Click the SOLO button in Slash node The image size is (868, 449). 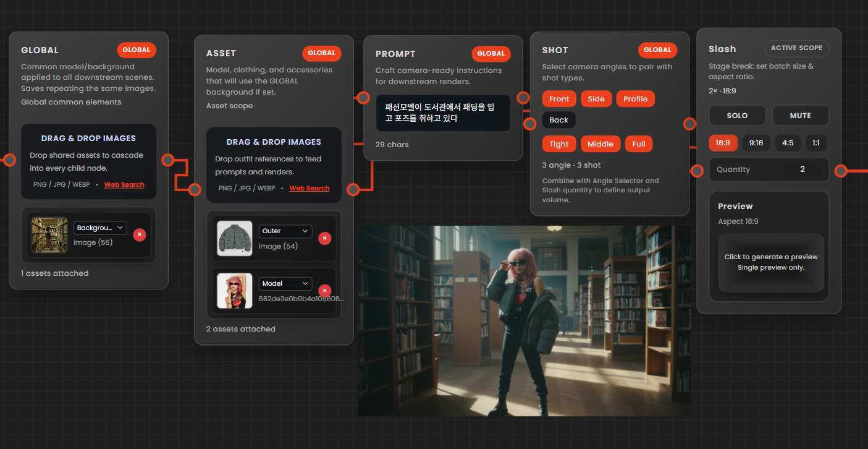pos(737,116)
